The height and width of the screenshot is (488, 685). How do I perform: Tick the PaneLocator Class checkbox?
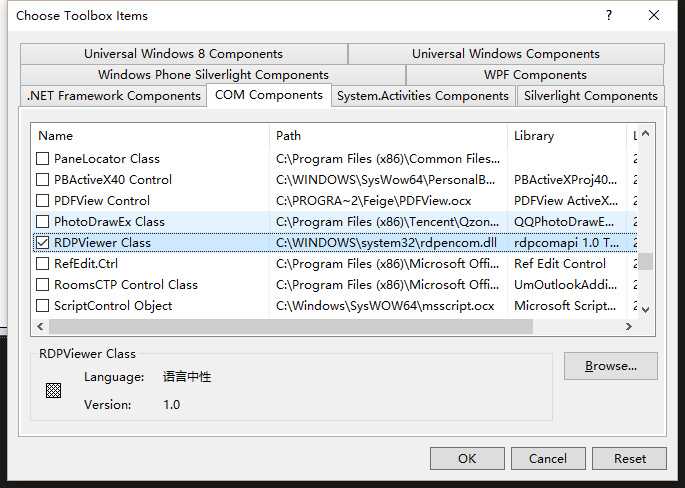(43, 159)
